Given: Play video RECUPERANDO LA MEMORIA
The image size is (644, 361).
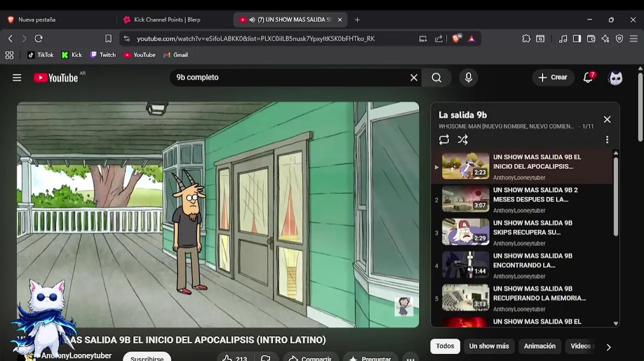Looking at the screenshot, I should pyautogui.click(x=522, y=298).
